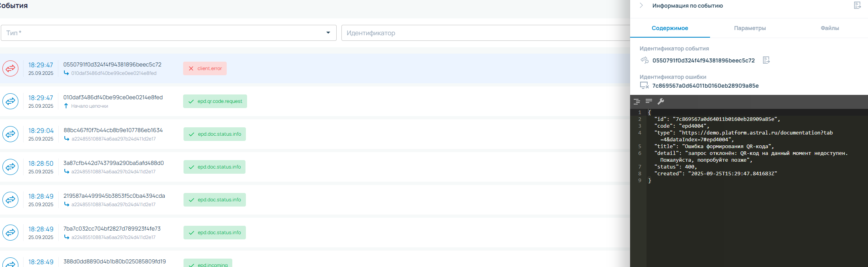
Task: Click epd.doc.status.info badge of 7ba7c032cc704bf2827d789923f4fe73 row
Action: [215, 233]
